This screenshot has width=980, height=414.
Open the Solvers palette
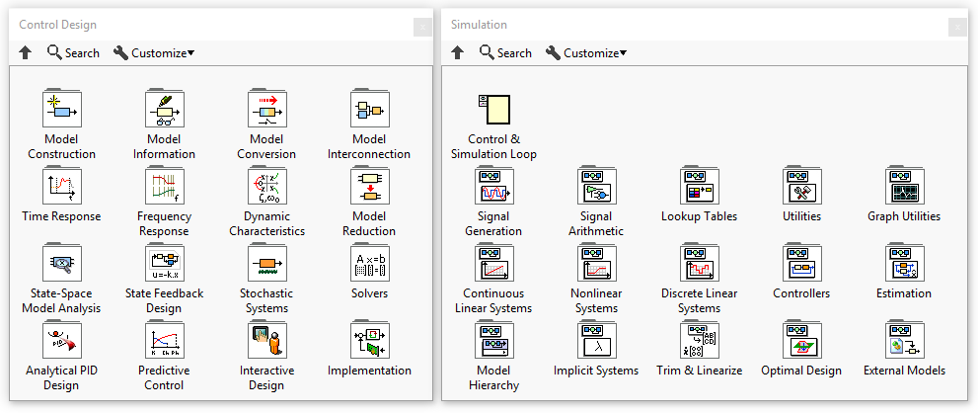coord(369,263)
